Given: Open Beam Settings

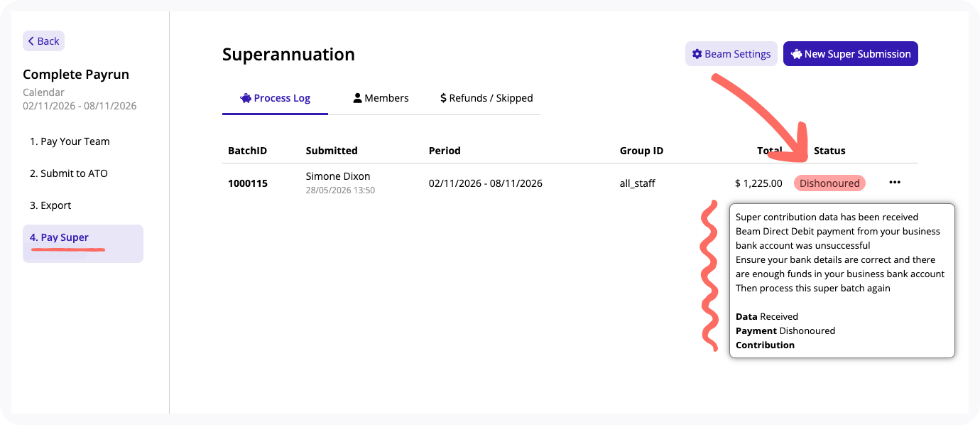Looking at the screenshot, I should pos(731,54).
